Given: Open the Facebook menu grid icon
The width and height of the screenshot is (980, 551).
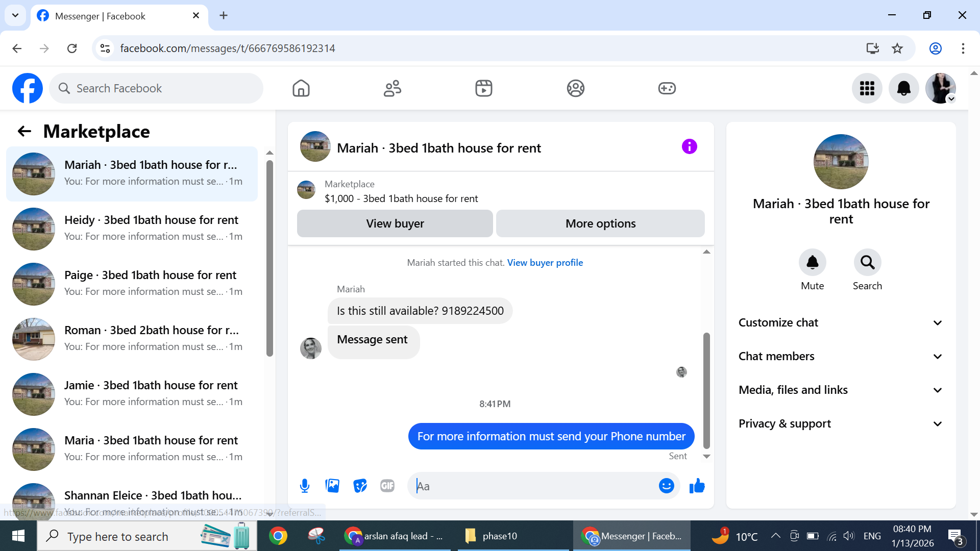Looking at the screenshot, I should coord(867,88).
